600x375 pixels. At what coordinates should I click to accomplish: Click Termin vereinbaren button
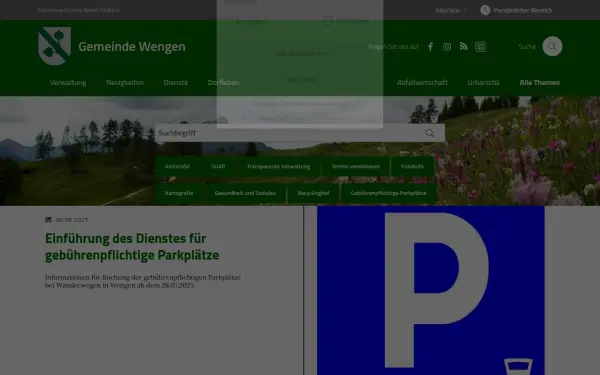356,166
